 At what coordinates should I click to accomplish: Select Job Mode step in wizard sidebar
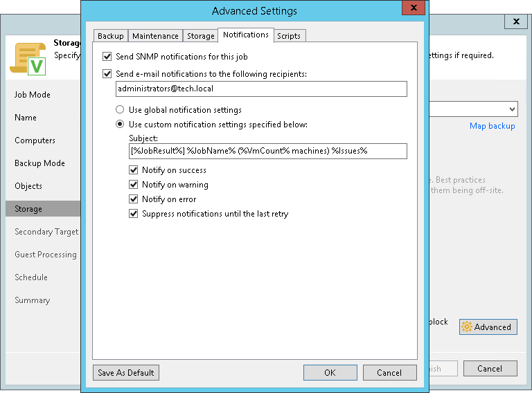33,95
